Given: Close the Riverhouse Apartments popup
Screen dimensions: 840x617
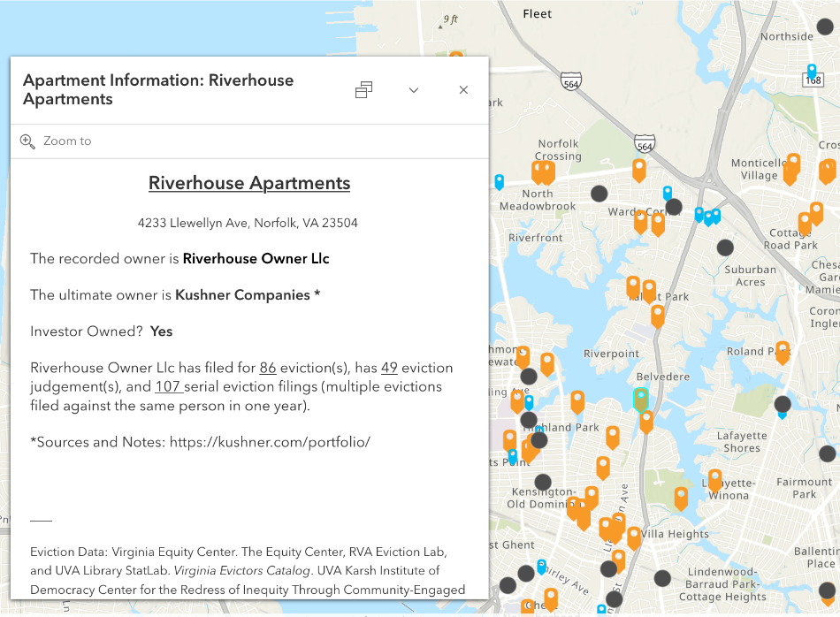Looking at the screenshot, I should tap(464, 90).
